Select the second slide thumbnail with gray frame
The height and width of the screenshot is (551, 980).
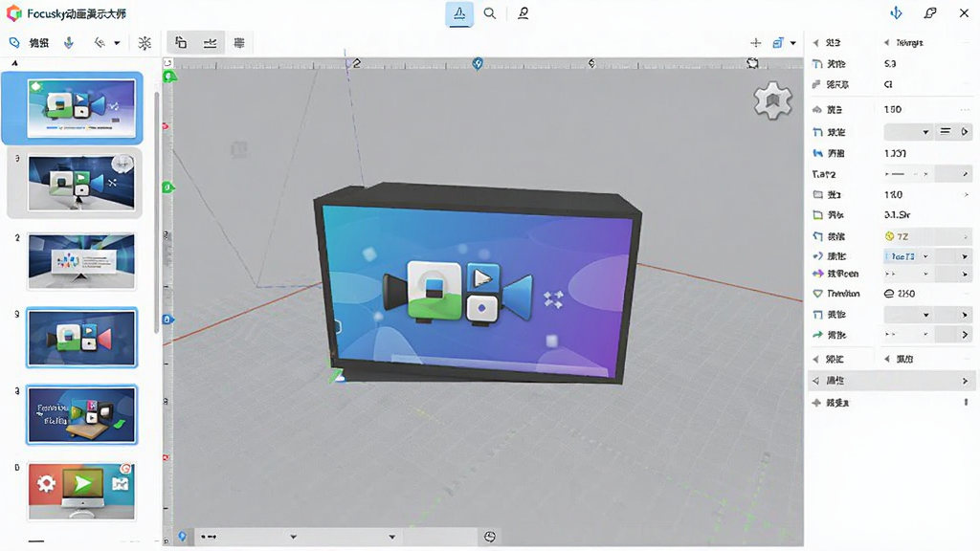[x=80, y=184]
